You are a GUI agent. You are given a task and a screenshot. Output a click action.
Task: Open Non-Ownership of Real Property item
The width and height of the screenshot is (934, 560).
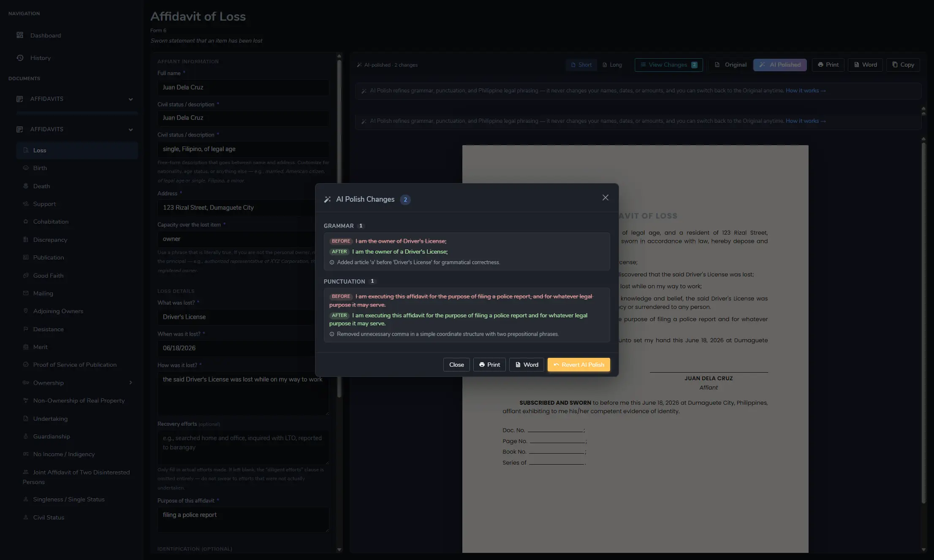point(77,400)
